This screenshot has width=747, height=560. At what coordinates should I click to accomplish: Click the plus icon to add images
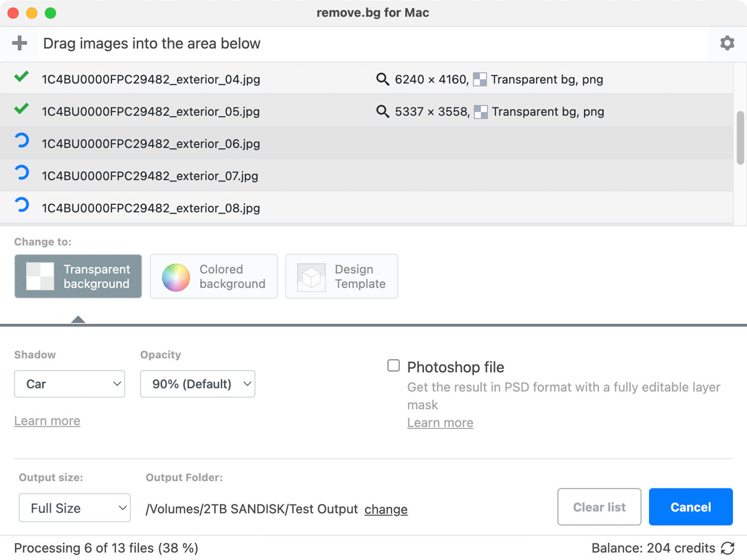pos(19,43)
